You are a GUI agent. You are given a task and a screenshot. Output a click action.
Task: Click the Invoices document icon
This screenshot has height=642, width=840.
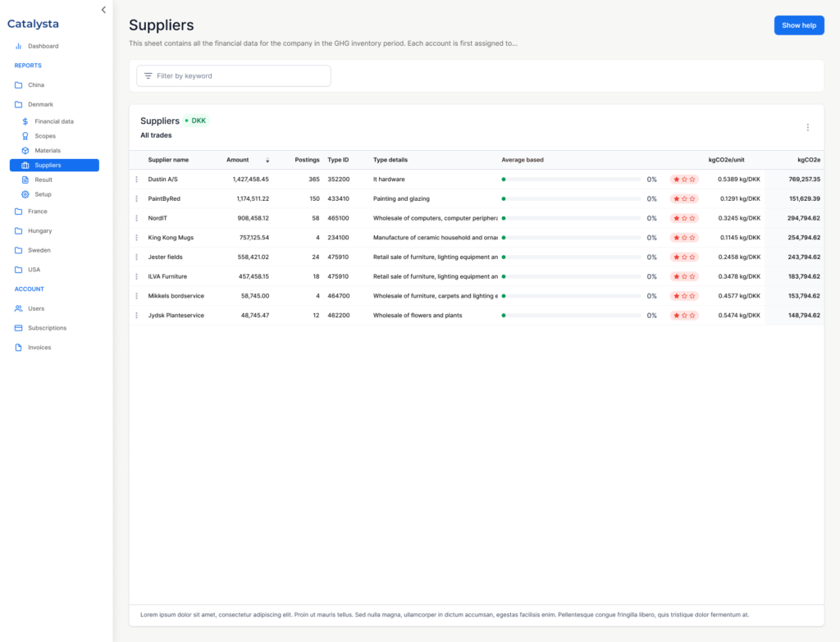(19, 348)
